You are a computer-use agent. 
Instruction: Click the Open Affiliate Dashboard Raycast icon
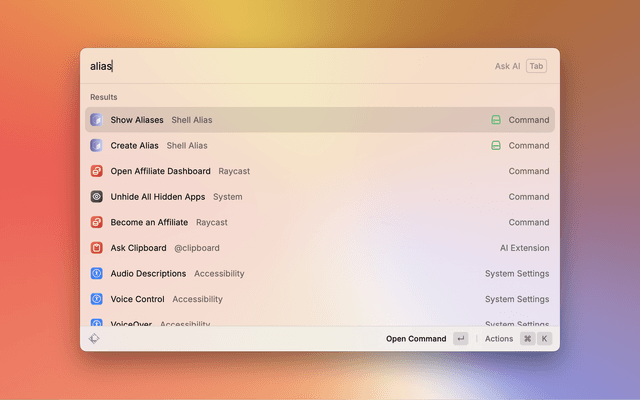pos(97,171)
